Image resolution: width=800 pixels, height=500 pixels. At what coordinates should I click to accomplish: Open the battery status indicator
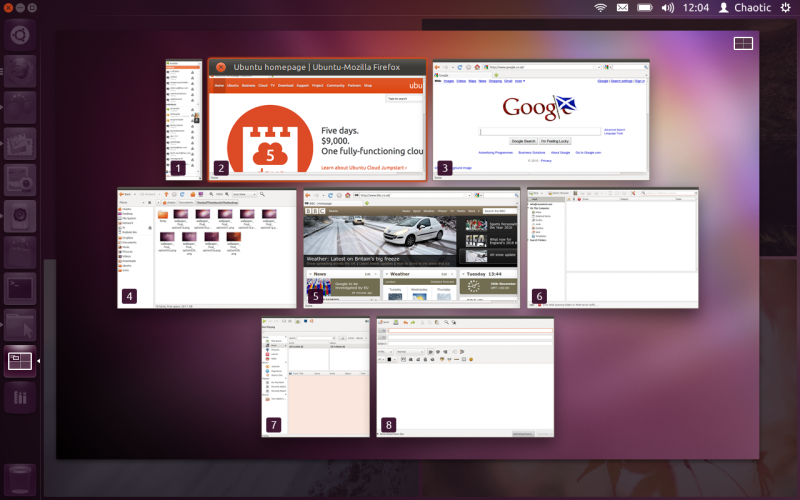[645, 8]
